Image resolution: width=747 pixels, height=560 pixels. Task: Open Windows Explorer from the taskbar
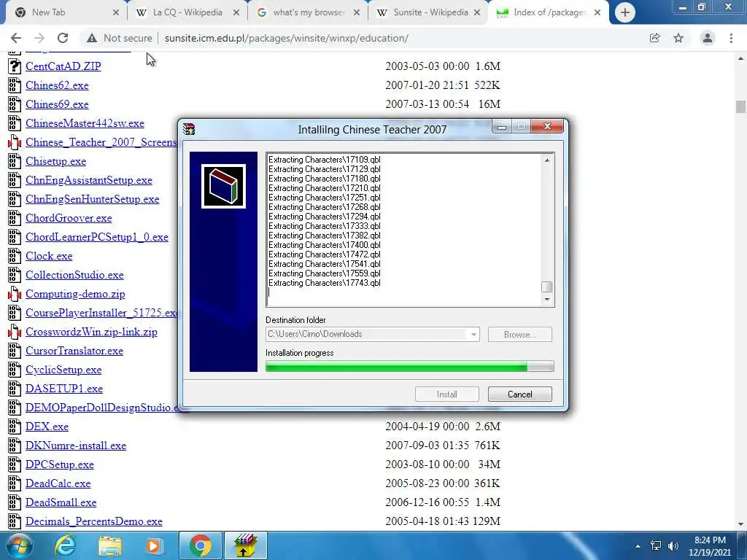(x=110, y=545)
